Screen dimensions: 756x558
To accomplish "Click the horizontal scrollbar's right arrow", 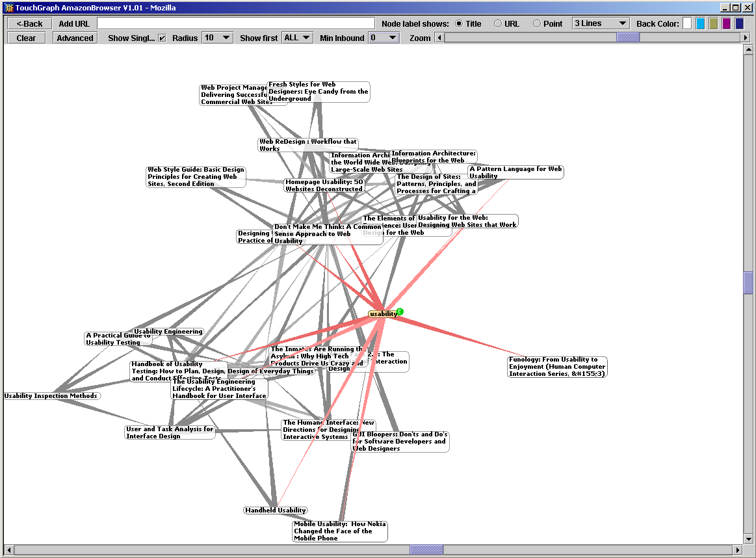I will 738,550.
